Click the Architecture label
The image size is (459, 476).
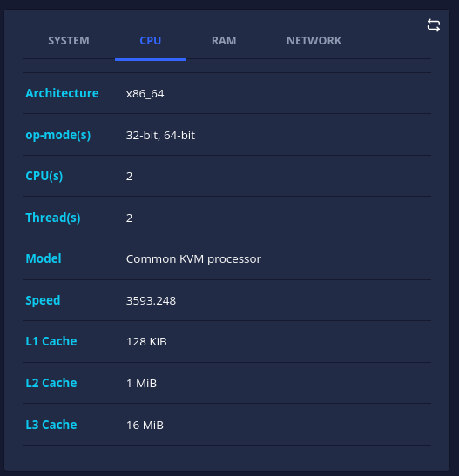click(x=62, y=93)
